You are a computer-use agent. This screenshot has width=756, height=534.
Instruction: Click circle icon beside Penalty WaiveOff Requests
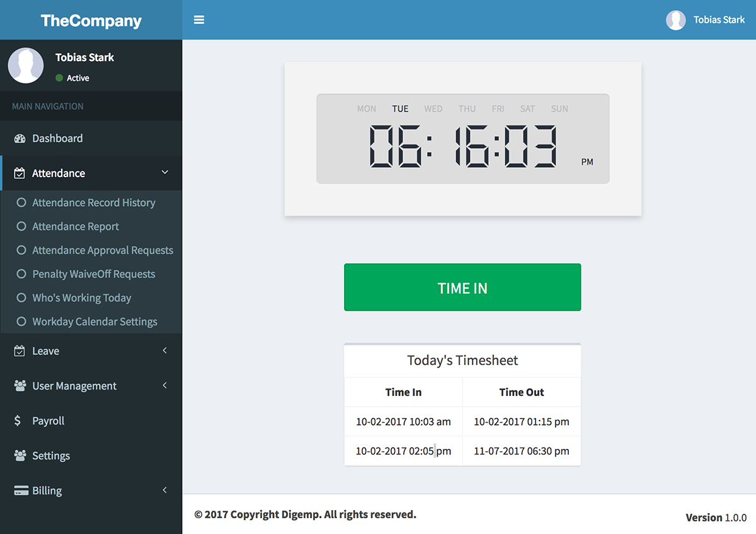(x=21, y=274)
